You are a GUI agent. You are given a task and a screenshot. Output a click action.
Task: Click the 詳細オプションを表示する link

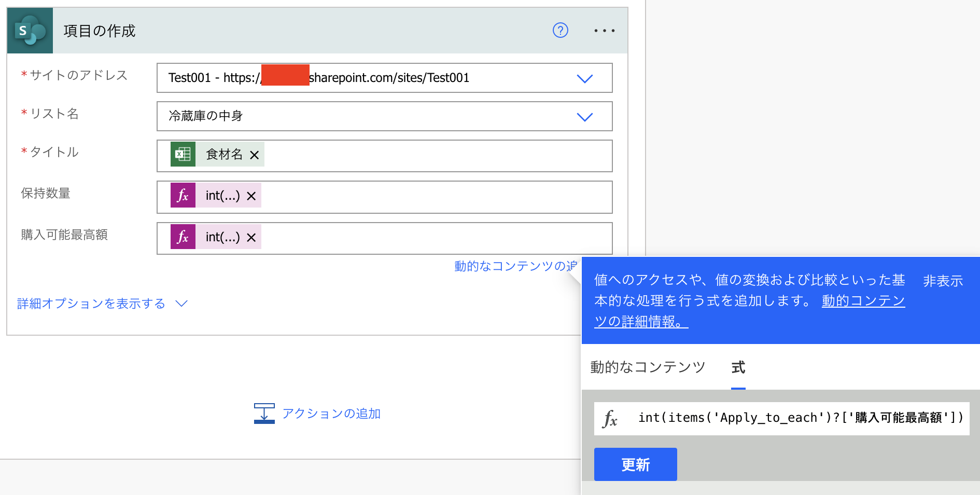tap(91, 304)
